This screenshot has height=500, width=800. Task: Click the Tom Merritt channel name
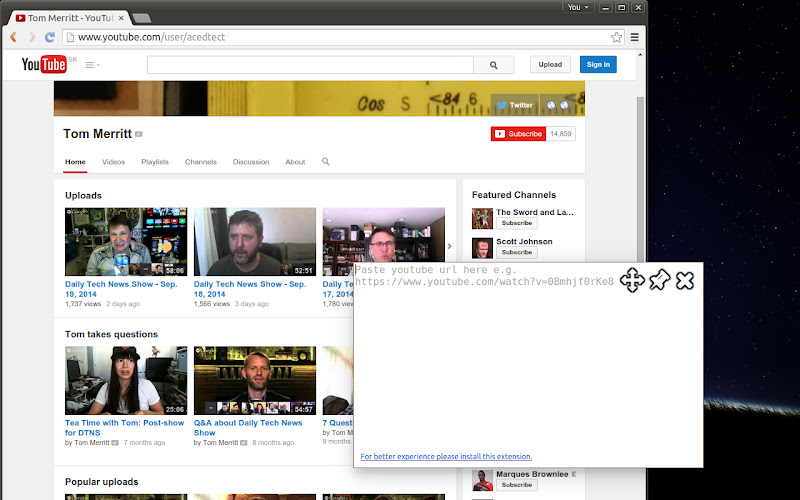pyautogui.click(x=97, y=134)
